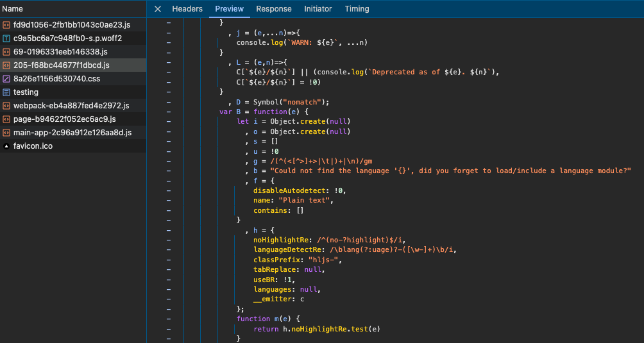Viewport: 644px width, 343px height.
Task: Click the script icon of webpack-eb4a887fed4e2972.js
Action: pos(6,105)
